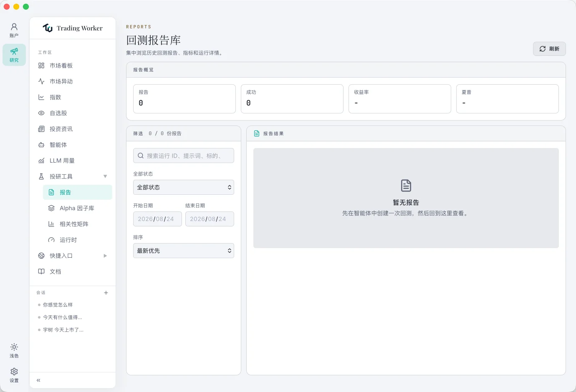576x392 pixels.
Task: Click the 快捷入口 icon
Action: click(41, 256)
